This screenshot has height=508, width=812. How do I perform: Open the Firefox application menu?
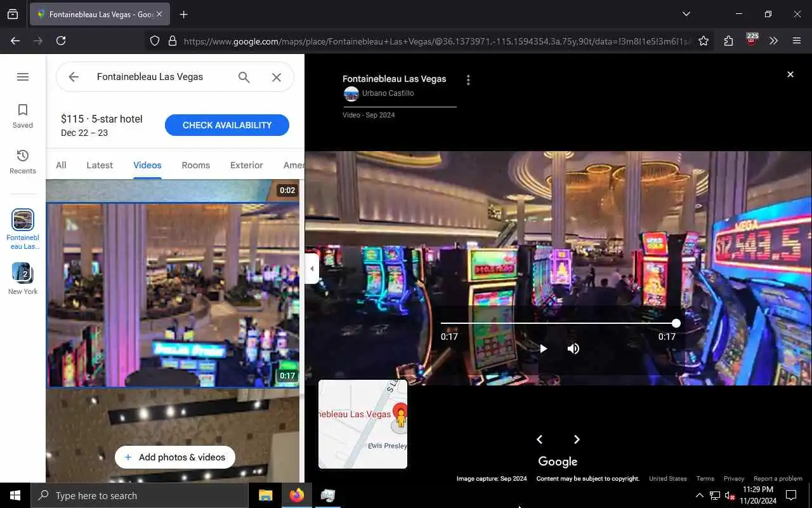pos(797,41)
